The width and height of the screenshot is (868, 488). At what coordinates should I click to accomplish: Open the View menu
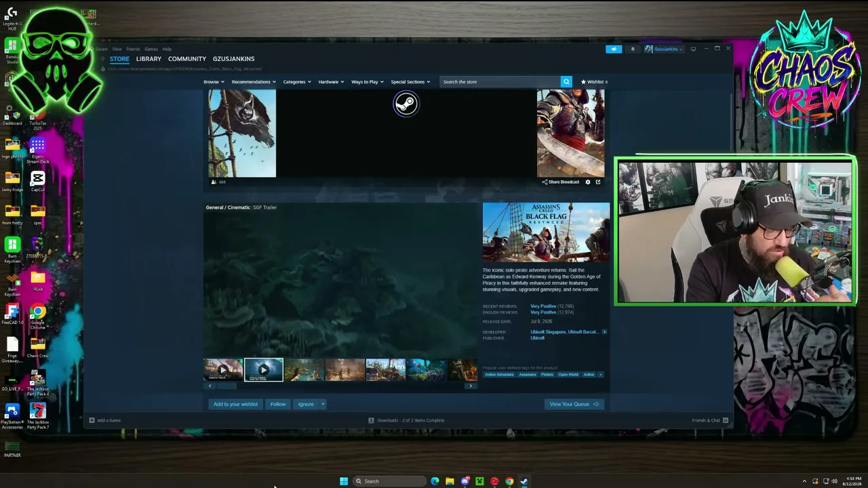point(117,49)
